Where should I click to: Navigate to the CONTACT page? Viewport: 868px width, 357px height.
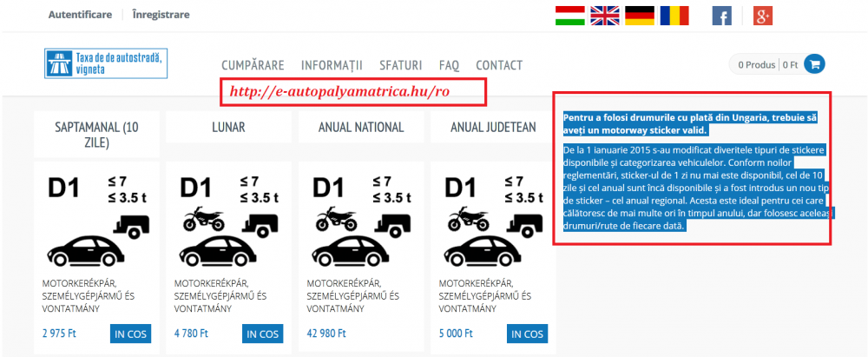(499, 65)
